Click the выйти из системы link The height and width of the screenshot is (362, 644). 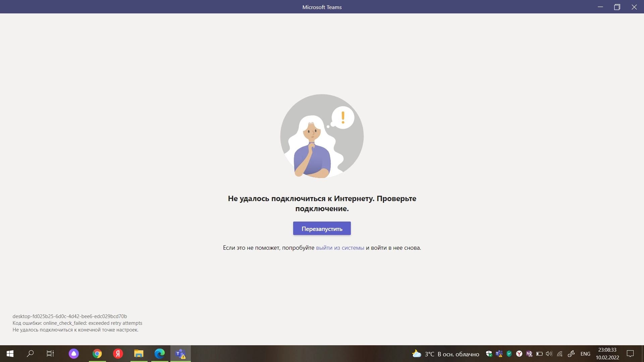pyautogui.click(x=340, y=248)
